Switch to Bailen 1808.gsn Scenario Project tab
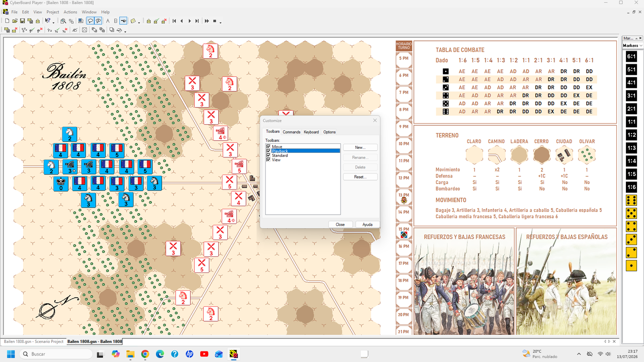Viewport: 644px width, 362px height. coord(34,341)
